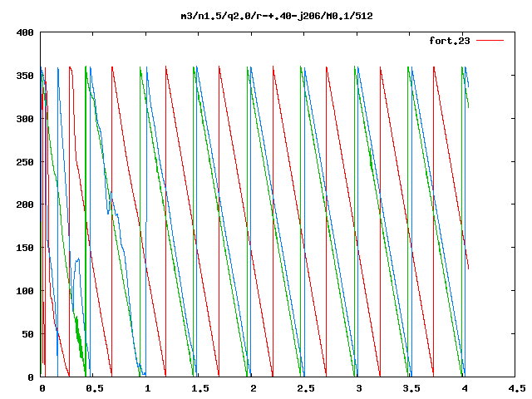Viewport: 532px width, 399px height.
Task: Click x-axis label 2
Action: tap(253, 388)
